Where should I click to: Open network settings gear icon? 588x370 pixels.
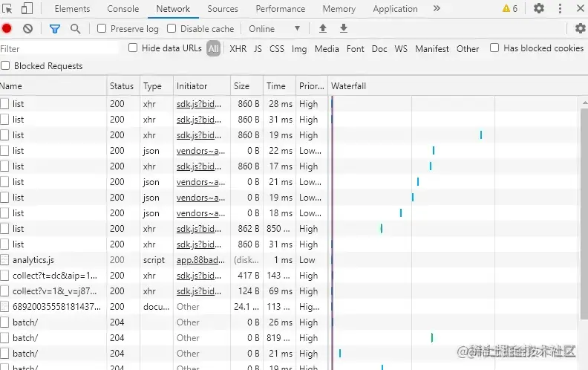point(580,28)
